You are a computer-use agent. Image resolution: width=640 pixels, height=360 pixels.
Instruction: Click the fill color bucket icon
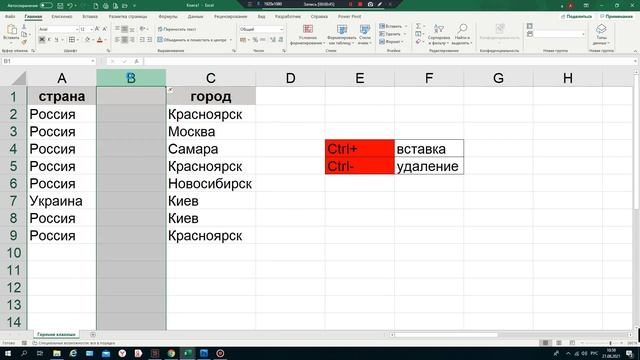(87, 40)
